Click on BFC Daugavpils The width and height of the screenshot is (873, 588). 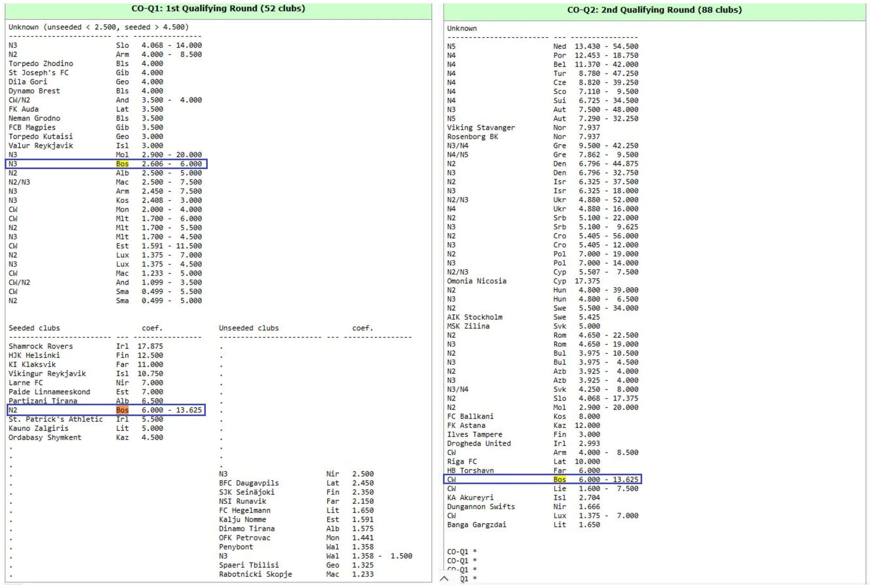(x=249, y=483)
